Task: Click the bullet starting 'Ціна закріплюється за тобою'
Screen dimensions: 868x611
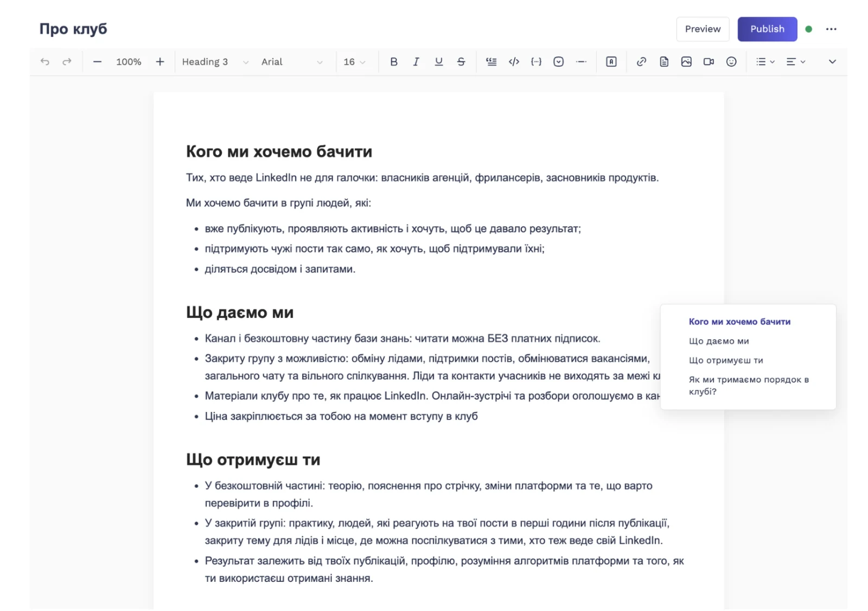Action: click(x=341, y=416)
